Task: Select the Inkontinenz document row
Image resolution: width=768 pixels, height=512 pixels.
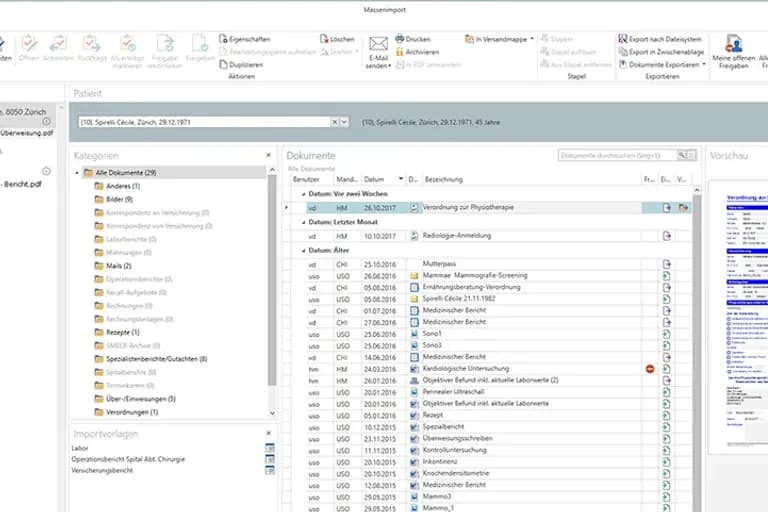Action: (490, 462)
